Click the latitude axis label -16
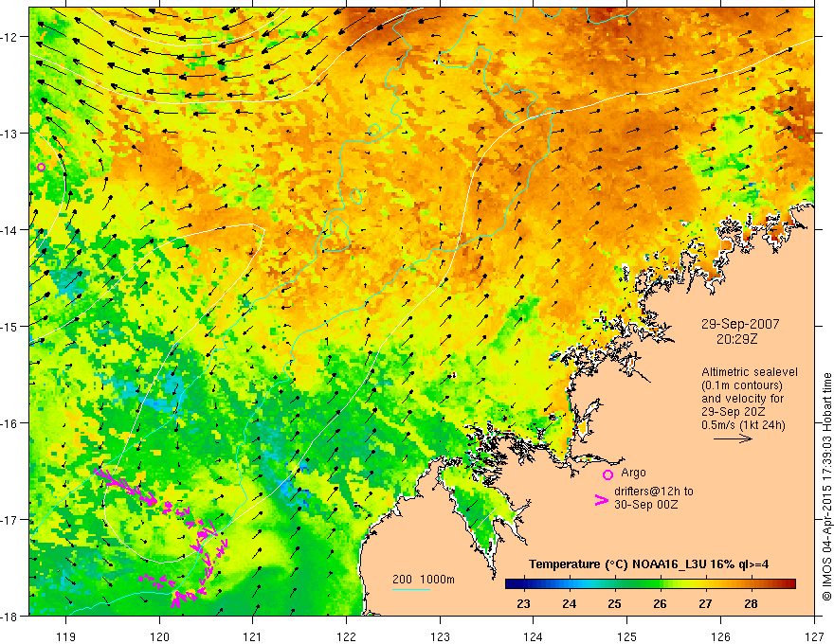Image resolution: width=834 pixels, height=644 pixels. [10, 423]
